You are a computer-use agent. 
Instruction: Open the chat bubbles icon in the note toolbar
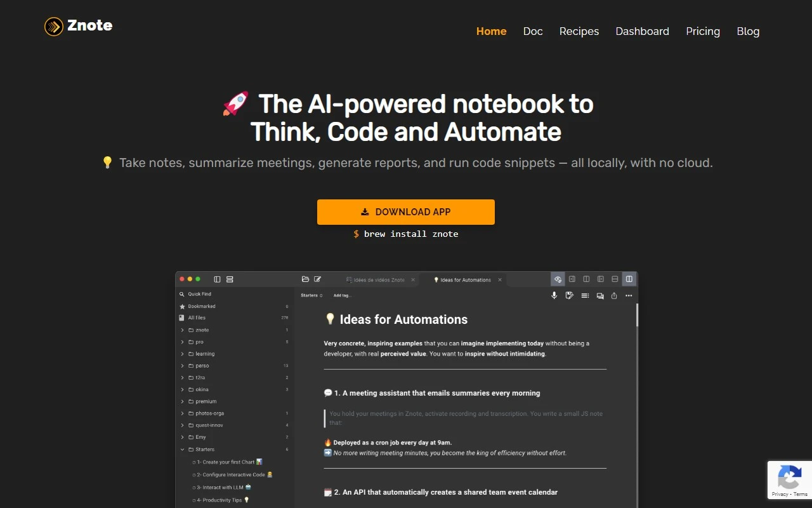[599, 296]
